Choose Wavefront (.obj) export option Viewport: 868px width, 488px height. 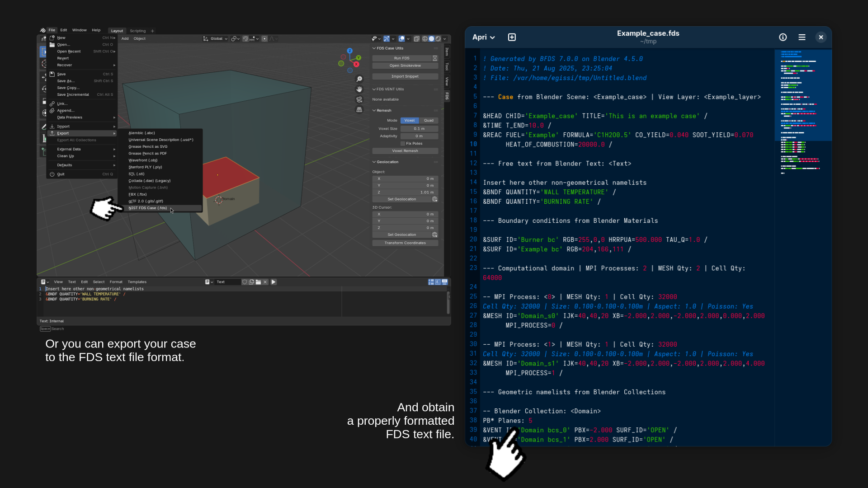coord(160,160)
